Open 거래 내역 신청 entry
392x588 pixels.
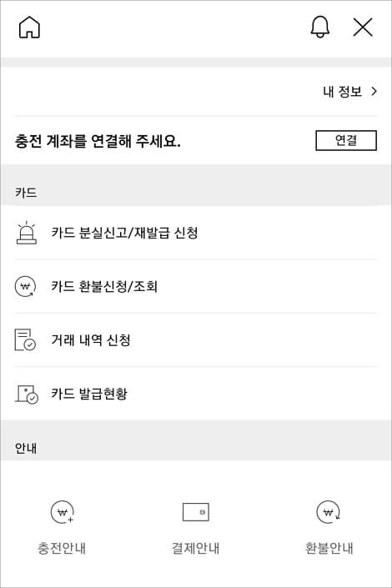pyautogui.click(x=195, y=339)
